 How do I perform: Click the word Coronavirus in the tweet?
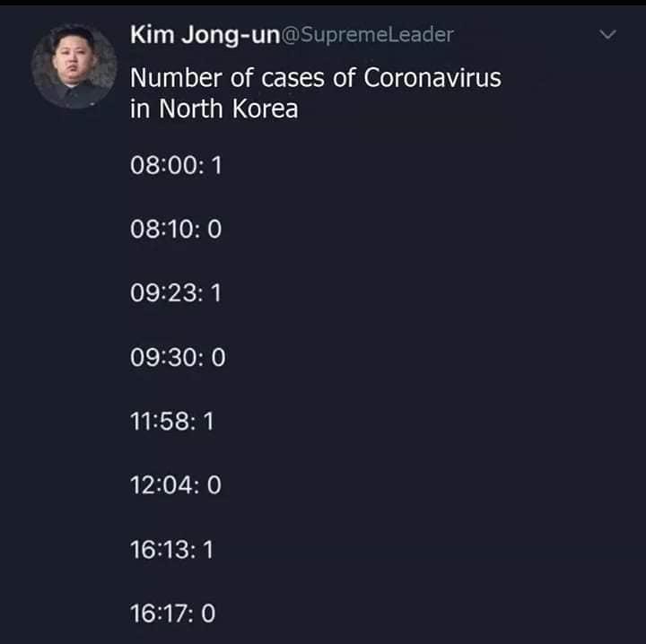pos(432,78)
